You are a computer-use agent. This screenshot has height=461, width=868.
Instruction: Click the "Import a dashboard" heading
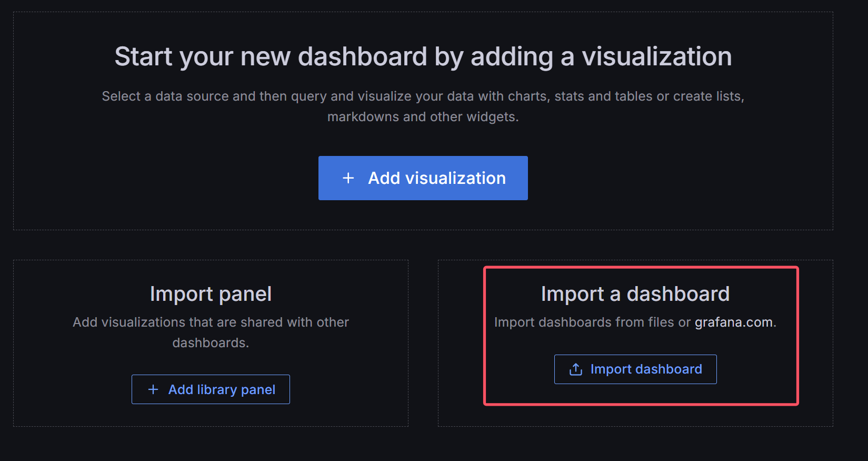[635, 294]
